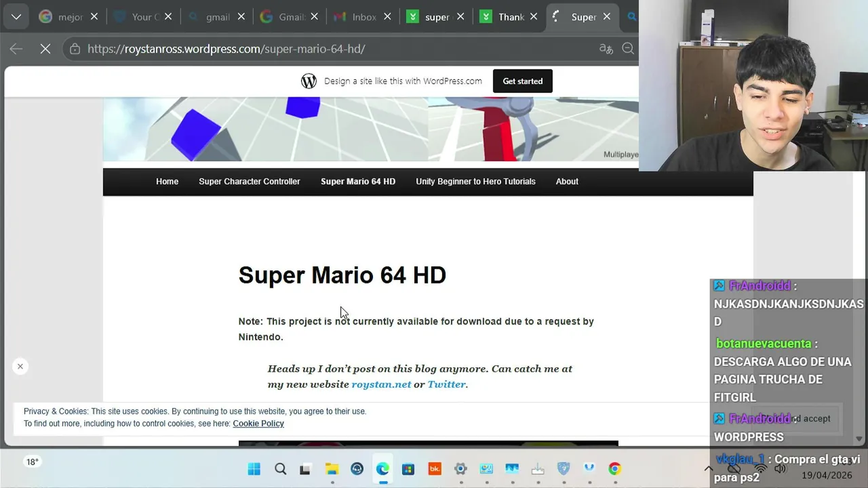The image size is (868, 488).
Task: Close the 'Your C' tab
Action: [167, 17]
